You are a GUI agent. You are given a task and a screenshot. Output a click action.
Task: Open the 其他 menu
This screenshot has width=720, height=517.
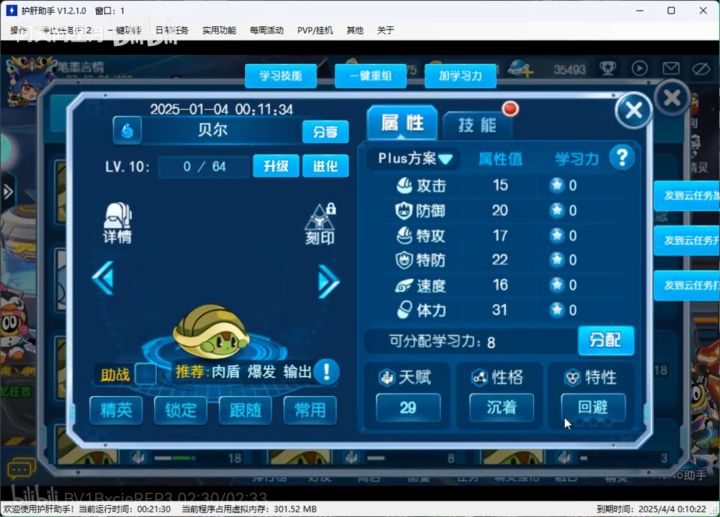pyautogui.click(x=354, y=30)
